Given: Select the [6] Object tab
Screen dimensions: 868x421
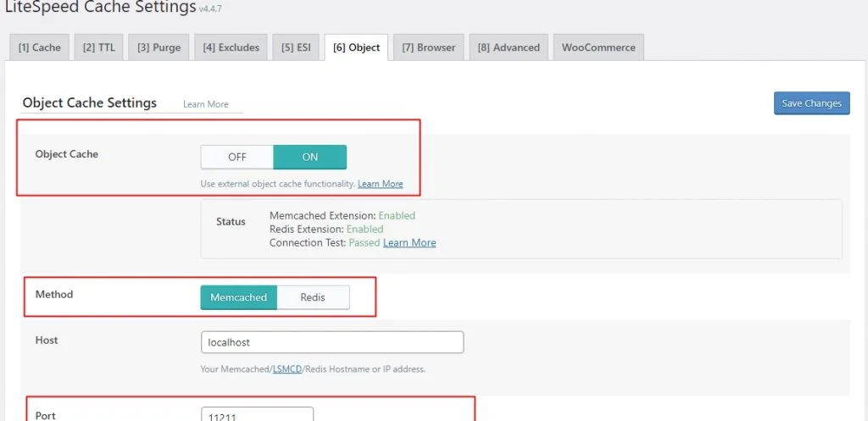Looking at the screenshot, I should click(x=357, y=47).
